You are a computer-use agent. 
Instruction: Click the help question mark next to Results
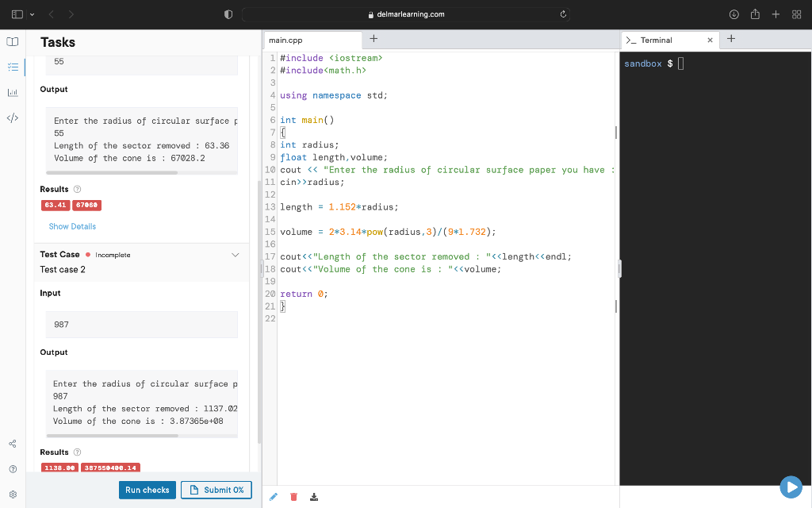pos(77,189)
